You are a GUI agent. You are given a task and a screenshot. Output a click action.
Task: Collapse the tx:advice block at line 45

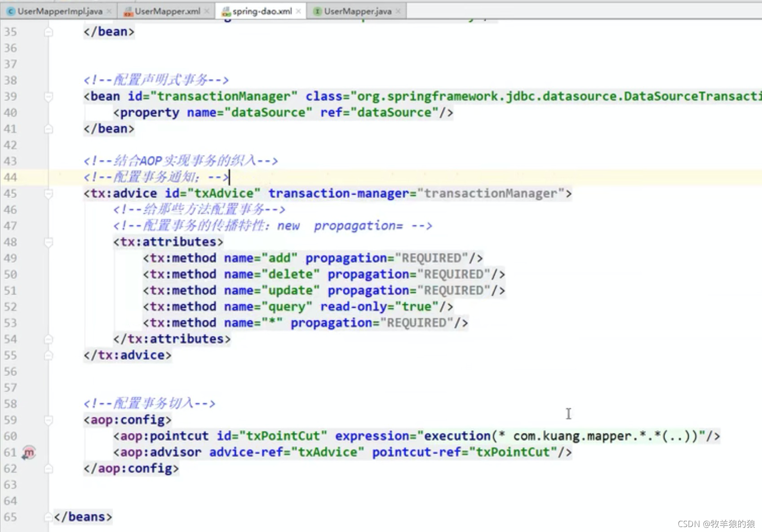click(49, 194)
